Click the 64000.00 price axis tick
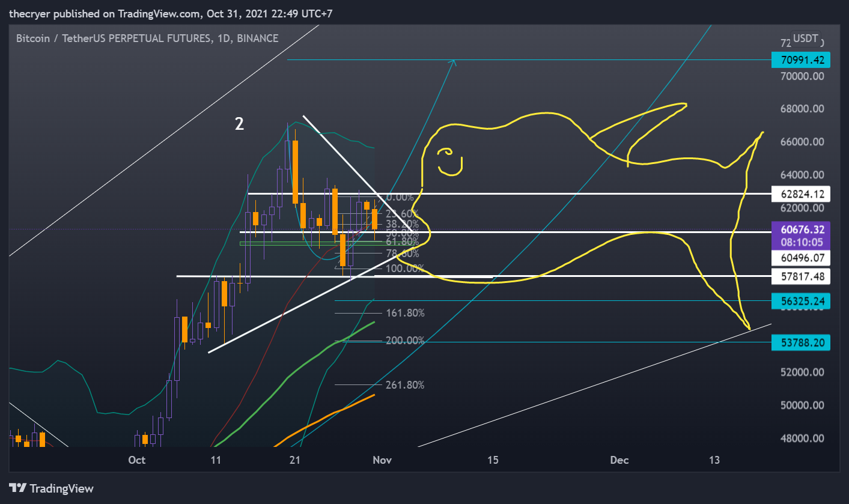The width and height of the screenshot is (849, 504). tap(802, 175)
